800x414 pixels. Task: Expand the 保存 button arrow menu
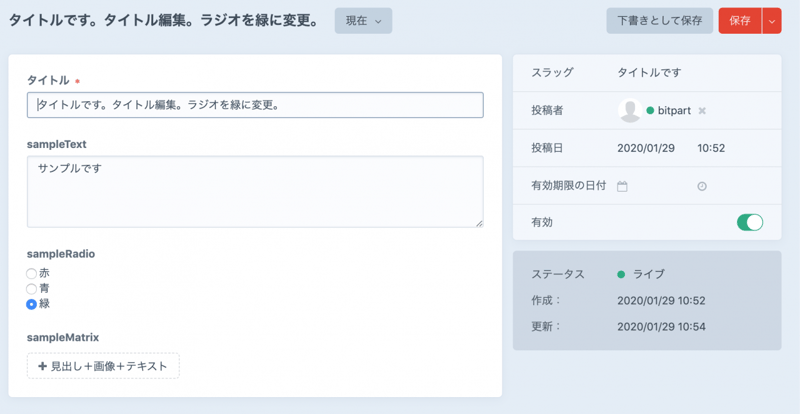click(771, 21)
